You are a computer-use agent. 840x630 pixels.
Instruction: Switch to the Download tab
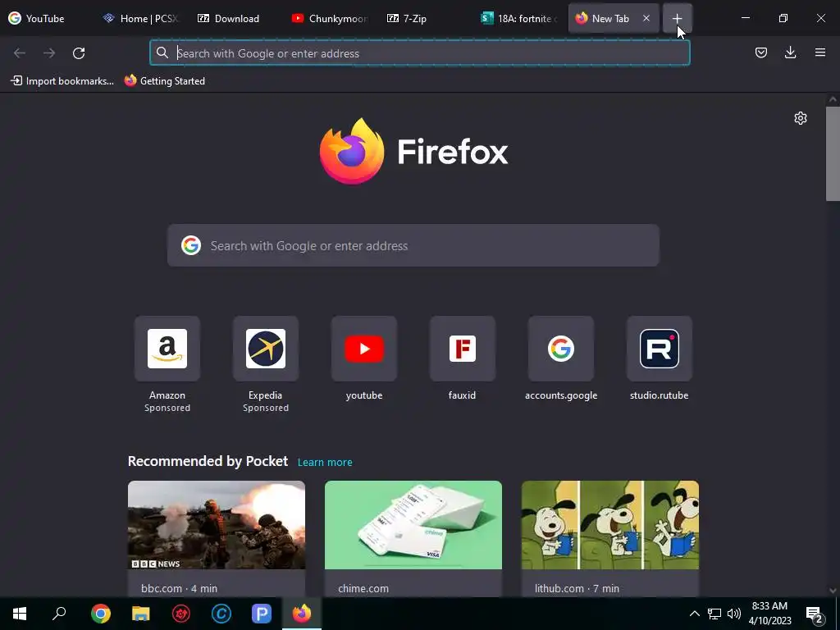(235, 18)
